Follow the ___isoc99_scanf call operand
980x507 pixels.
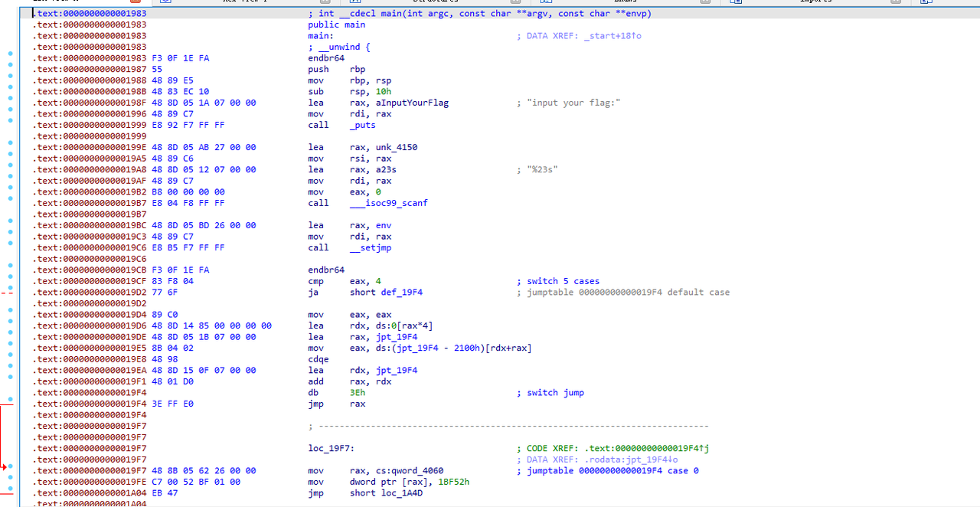pos(388,203)
